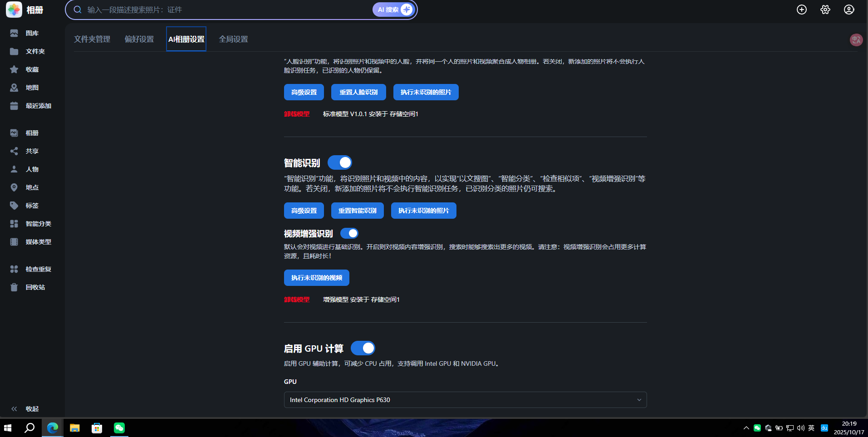This screenshot has width=868, height=437.
Task: Open 收藏 favorites star icon
Action: pos(14,69)
